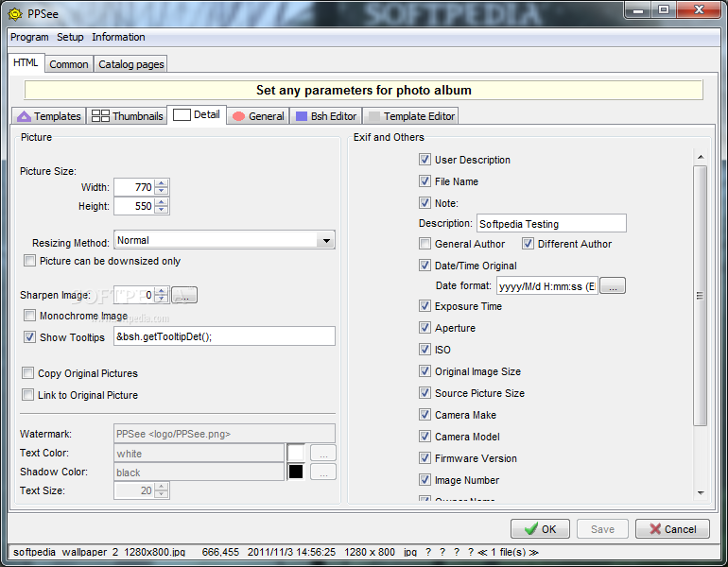The width and height of the screenshot is (728, 567).
Task: Click the PPSee app icon in title bar
Action: [15, 14]
